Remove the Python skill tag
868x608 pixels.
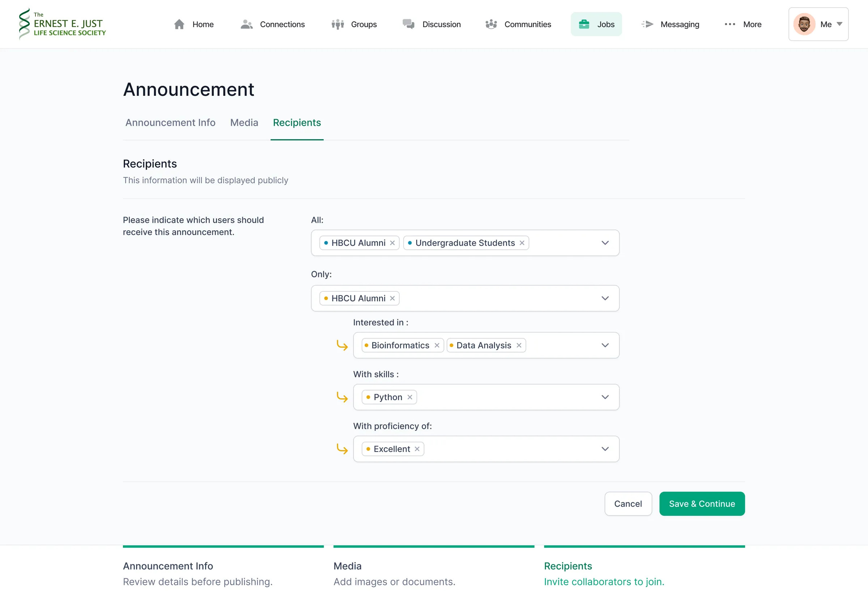pos(410,397)
